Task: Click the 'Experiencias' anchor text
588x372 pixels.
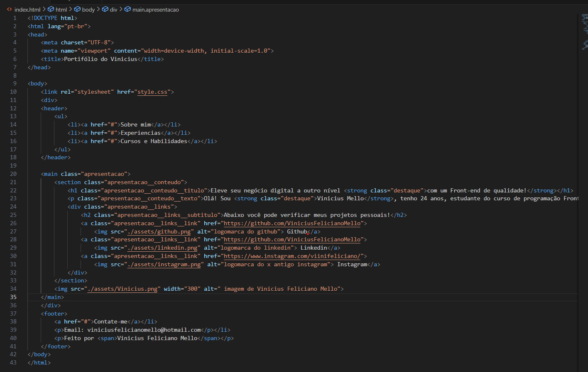Action: click(140, 133)
